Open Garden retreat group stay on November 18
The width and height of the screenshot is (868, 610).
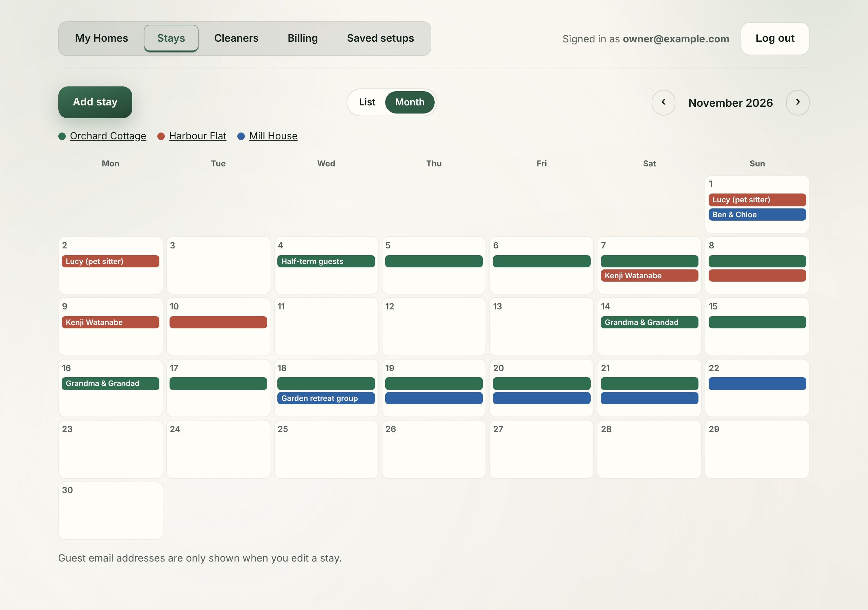326,398
